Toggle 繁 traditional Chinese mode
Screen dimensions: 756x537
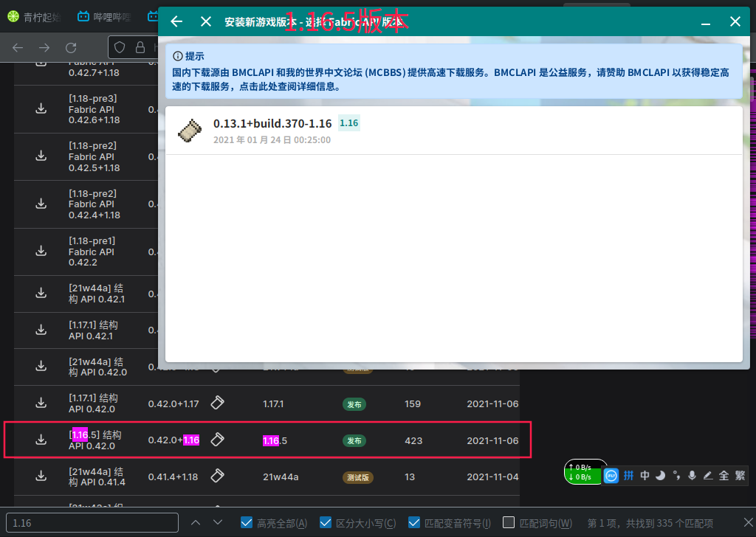pyautogui.click(x=740, y=476)
